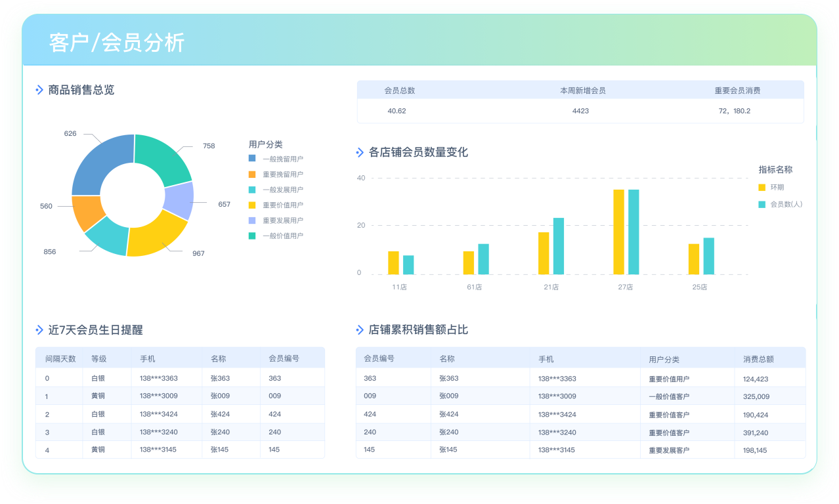Click the arrow icon beside 店铺累积销售额占比
The width and height of the screenshot is (839, 504).
pyautogui.click(x=360, y=330)
